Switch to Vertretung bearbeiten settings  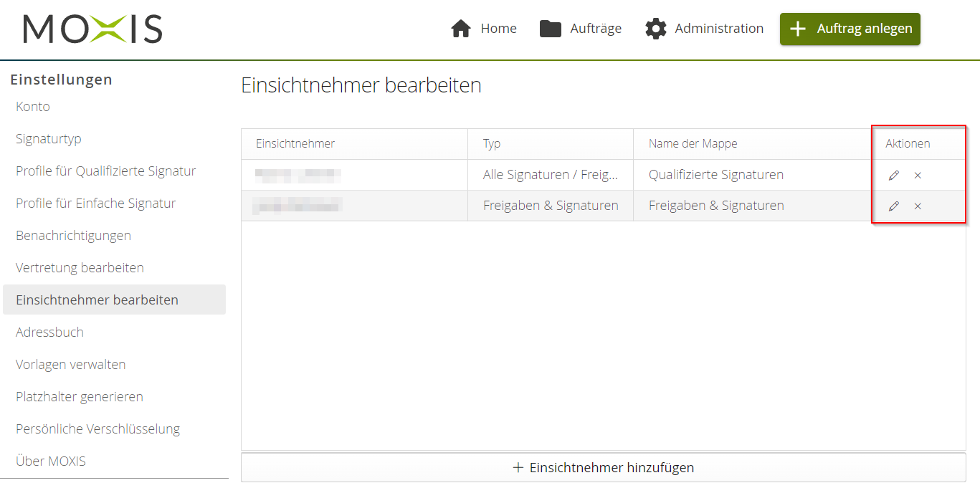pyautogui.click(x=80, y=267)
